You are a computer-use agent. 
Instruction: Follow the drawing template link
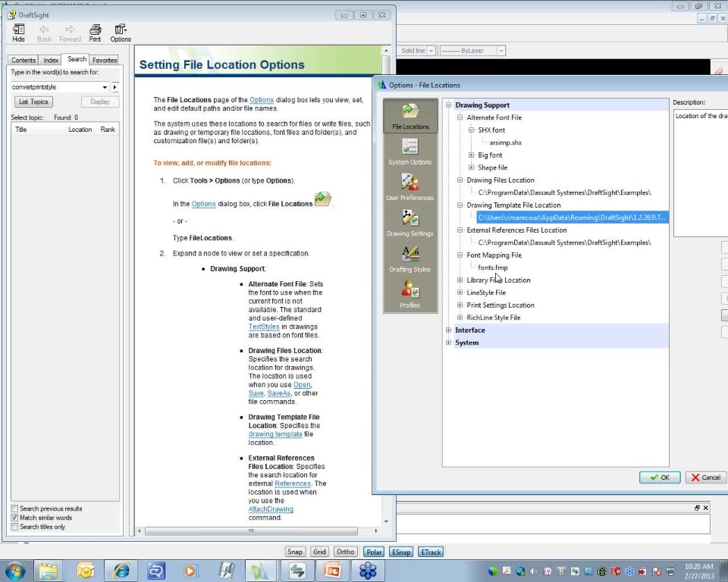275,434
